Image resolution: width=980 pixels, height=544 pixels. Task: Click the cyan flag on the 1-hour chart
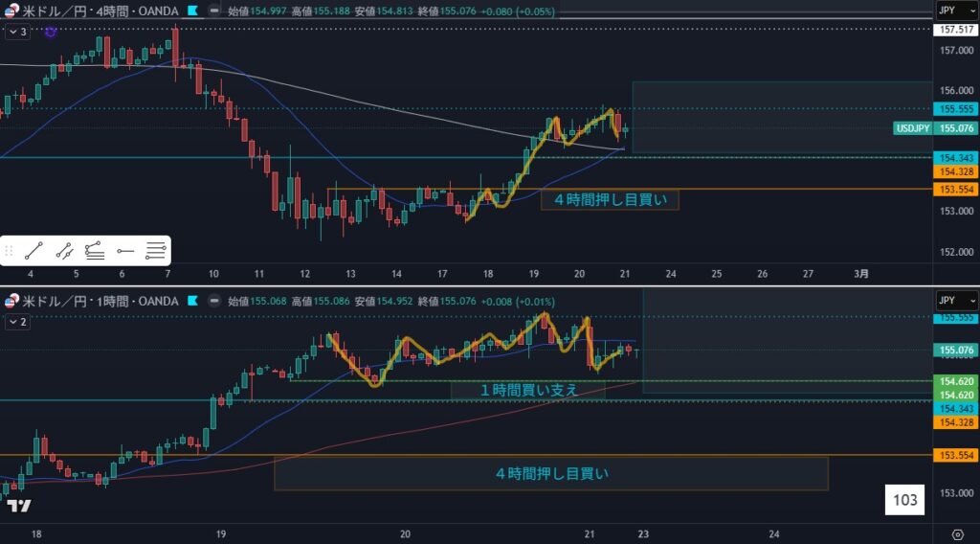(192, 302)
